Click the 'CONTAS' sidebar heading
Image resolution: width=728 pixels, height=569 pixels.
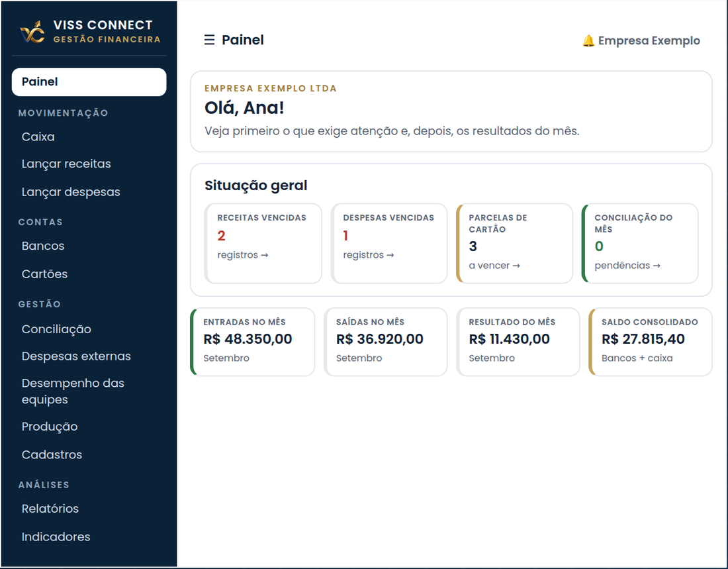click(40, 222)
